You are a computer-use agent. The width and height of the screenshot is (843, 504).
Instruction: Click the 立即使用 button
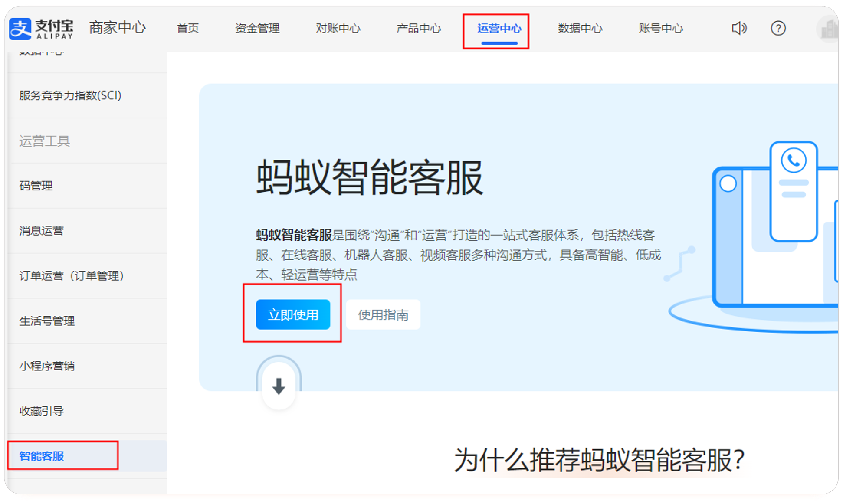point(292,315)
